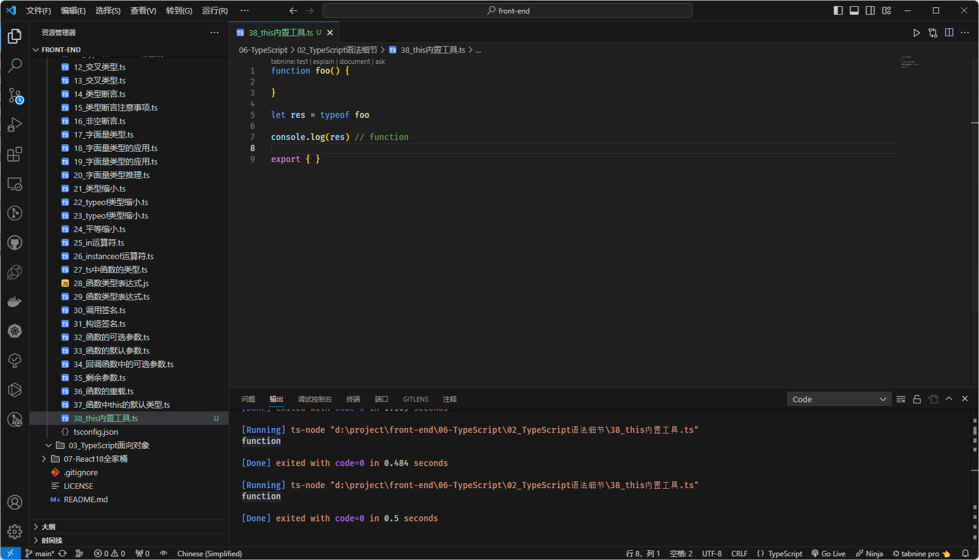The width and height of the screenshot is (979, 560).
Task: Expand the 07-React18全家桶 folder
Action: (95, 459)
